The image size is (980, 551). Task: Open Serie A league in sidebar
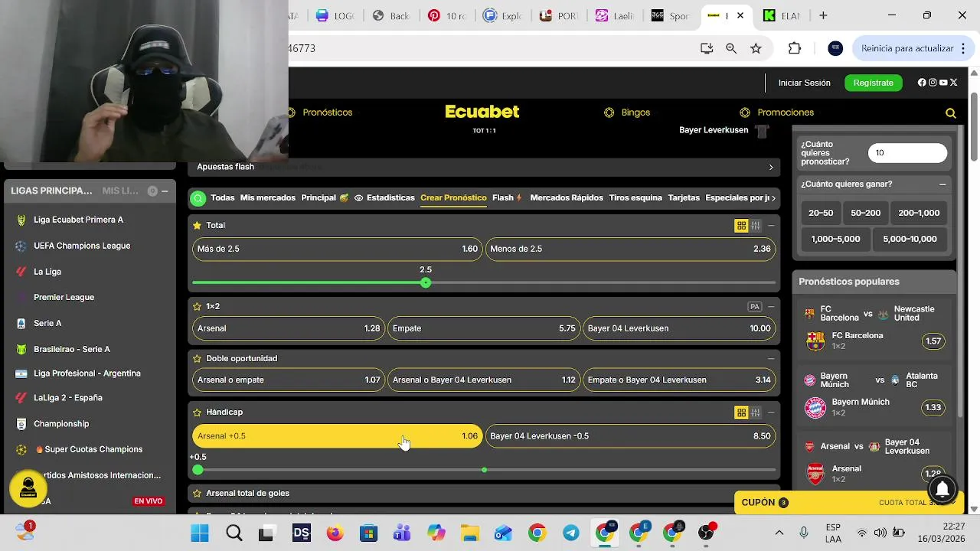tap(47, 323)
